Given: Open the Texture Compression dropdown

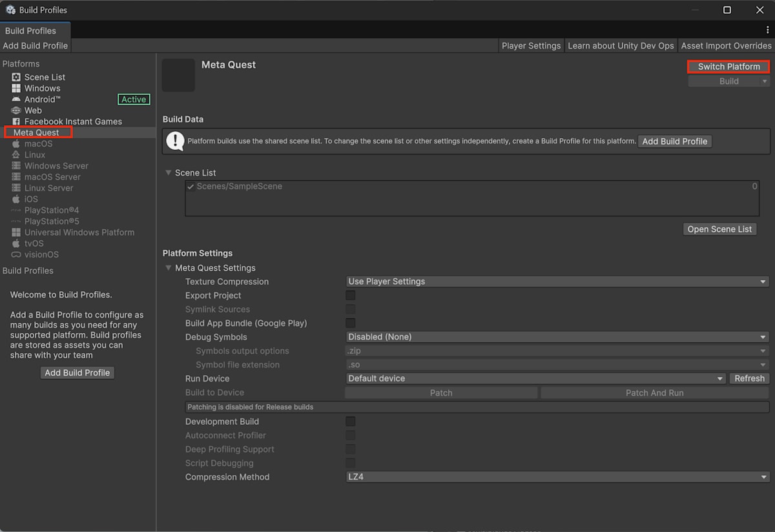Looking at the screenshot, I should [x=557, y=281].
